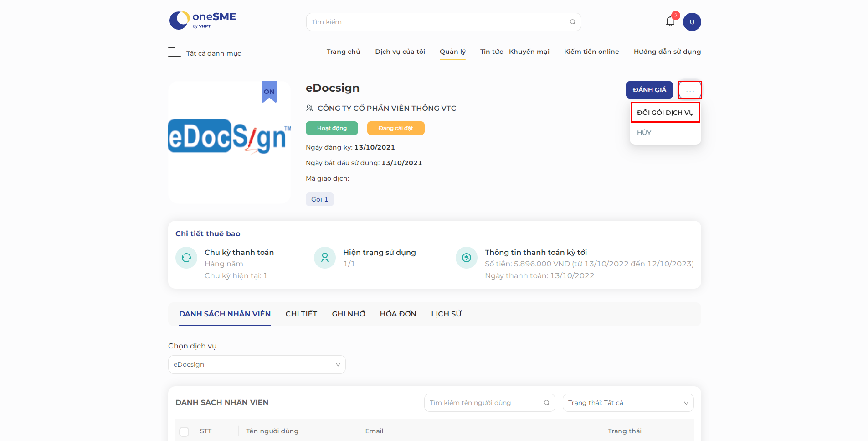The image size is (868, 441).
Task: Open the three-dots more options button
Action: pos(690,90)
